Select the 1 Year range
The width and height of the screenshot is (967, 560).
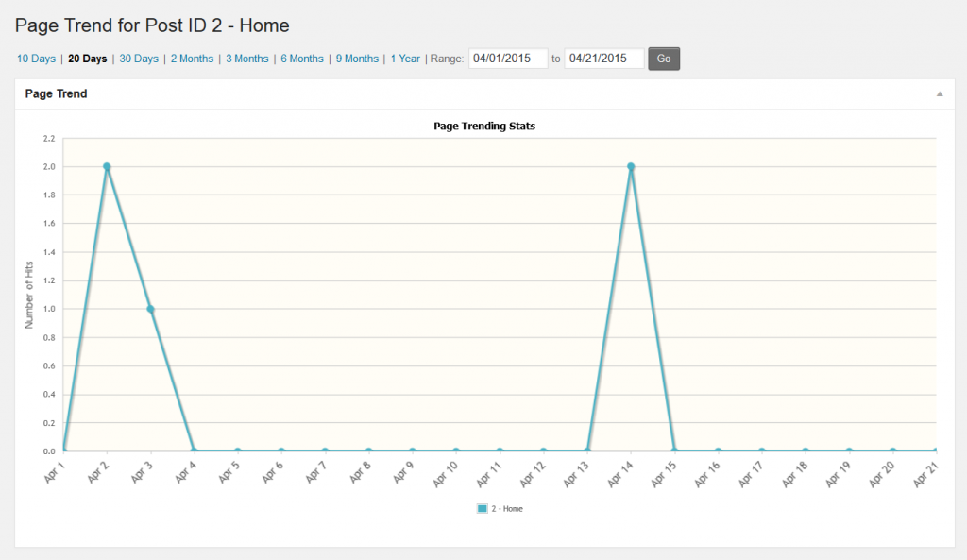[x=405, y=59]
